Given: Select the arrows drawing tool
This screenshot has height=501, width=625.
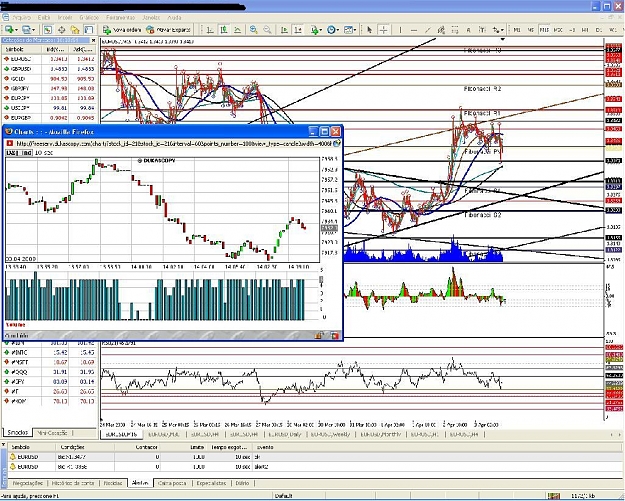Looking at the screenshot, I should click(x=495, y=30).
